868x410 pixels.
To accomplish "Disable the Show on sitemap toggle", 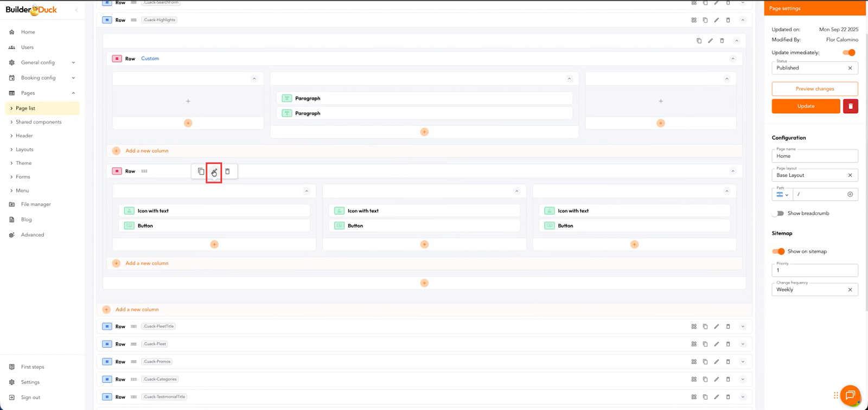I will click(x=778, y=252).
